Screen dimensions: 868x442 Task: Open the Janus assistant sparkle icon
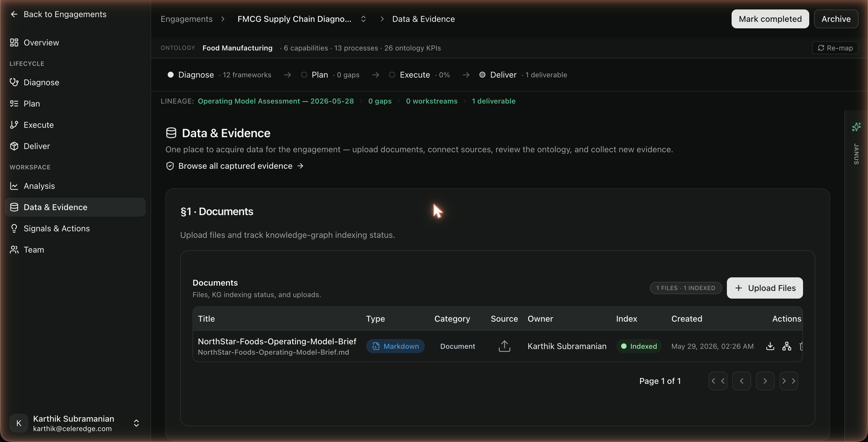pos(856,127)
